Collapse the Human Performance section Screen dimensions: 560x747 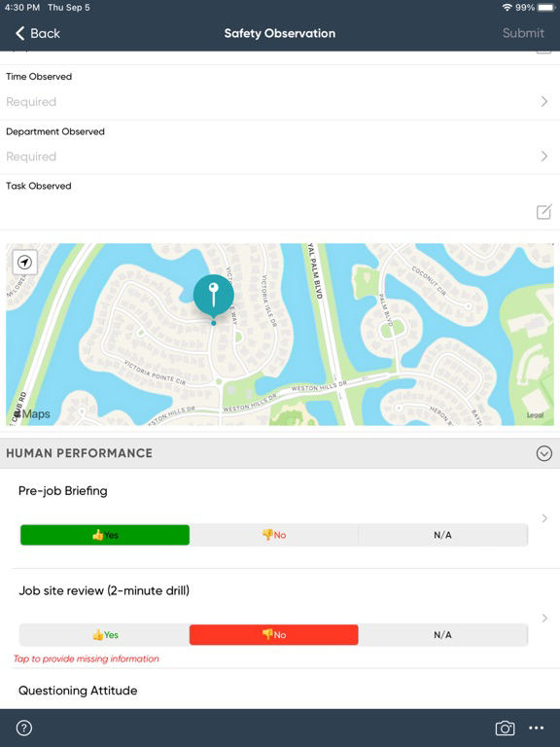tap(544, 453)
